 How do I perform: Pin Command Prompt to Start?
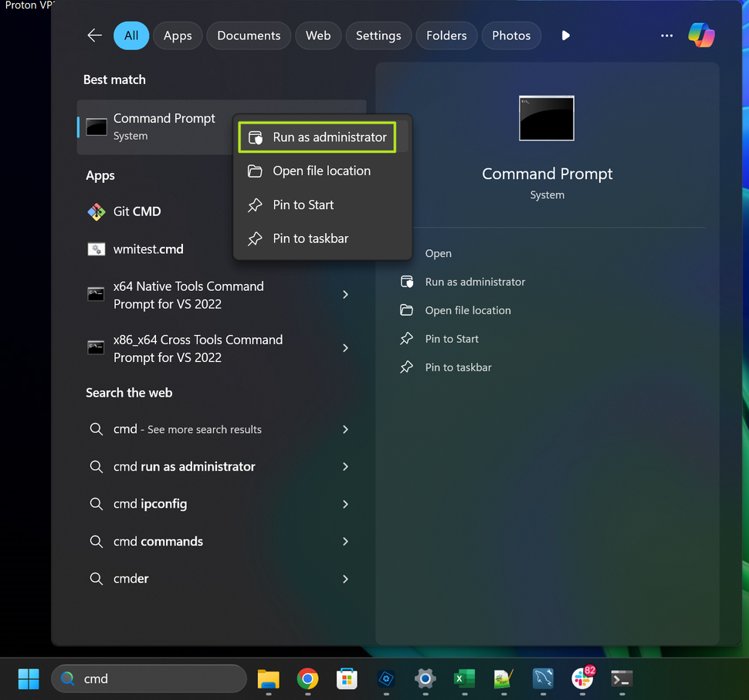point(303,205)
